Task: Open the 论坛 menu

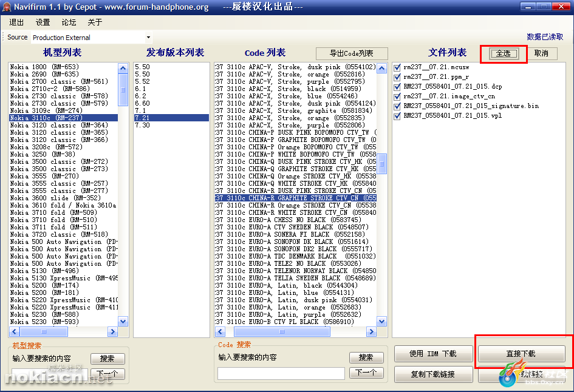Action: (x=69, y=22)
